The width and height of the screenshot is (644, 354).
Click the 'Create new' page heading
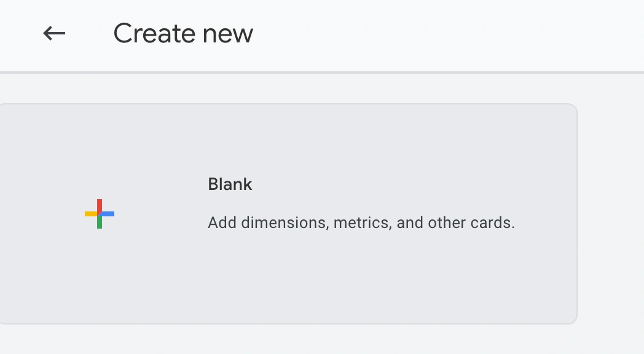point(183,33)
